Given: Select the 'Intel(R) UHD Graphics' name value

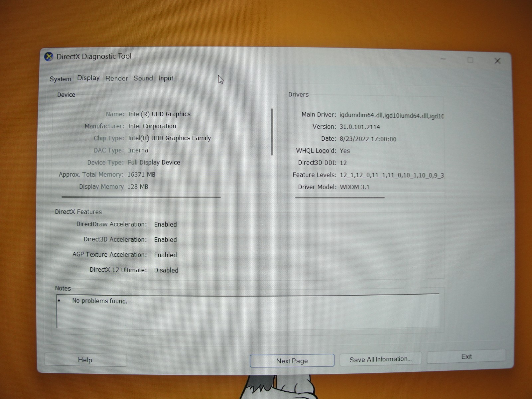Looking at the screenshot, I should tap(159, 114).
